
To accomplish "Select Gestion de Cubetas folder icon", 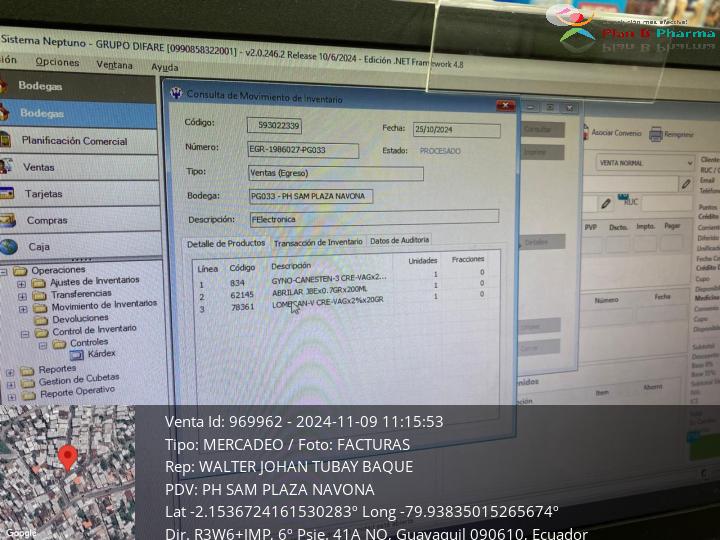I will [28, 383].
